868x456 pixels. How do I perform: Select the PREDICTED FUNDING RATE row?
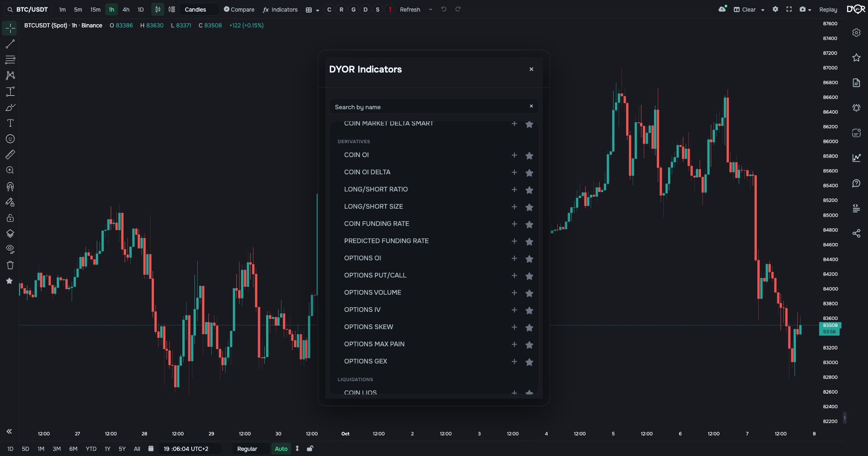pyautogui.click(x=434, y=241)
